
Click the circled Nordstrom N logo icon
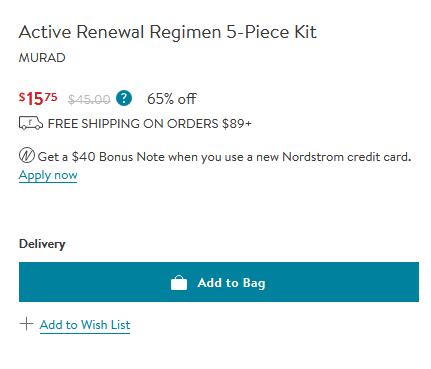pos(27,156)
